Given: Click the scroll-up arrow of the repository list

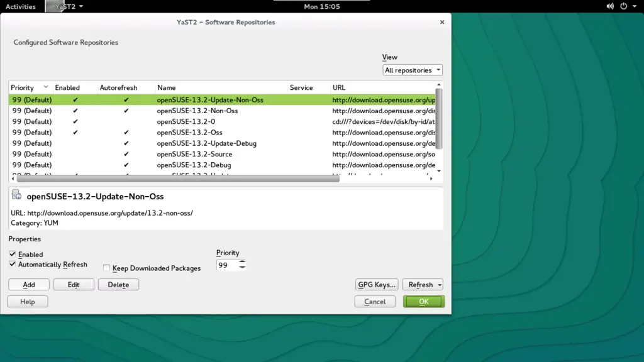Looking at the screenshot, I should tap(438, 85).
